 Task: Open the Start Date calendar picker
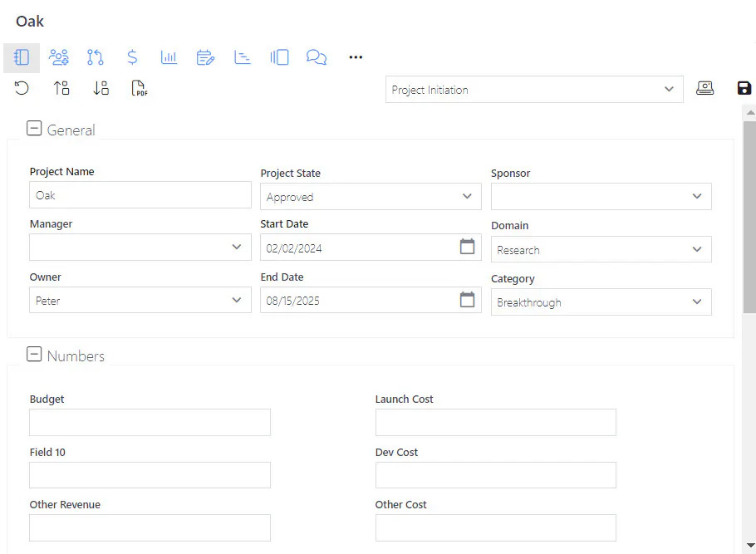point(467,247)
